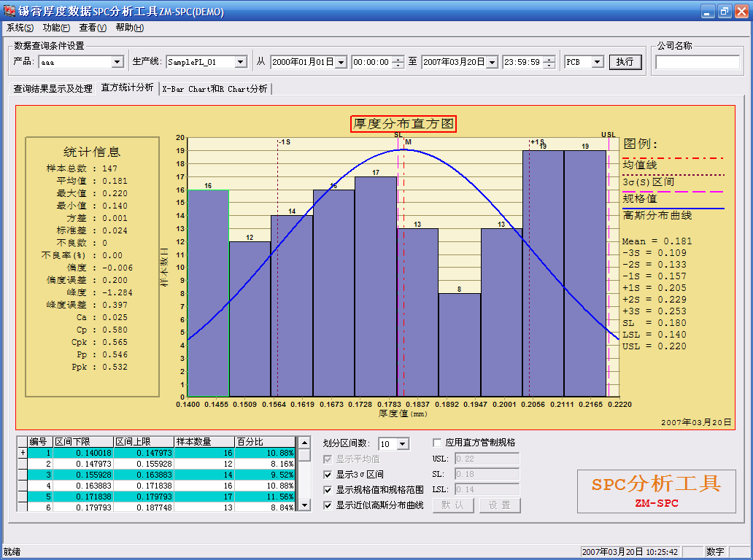The height and width of the screenshot is (560, 753).
Task: Enable 应用直方管制规格 checkbox
Action: [x=438, y=443]
